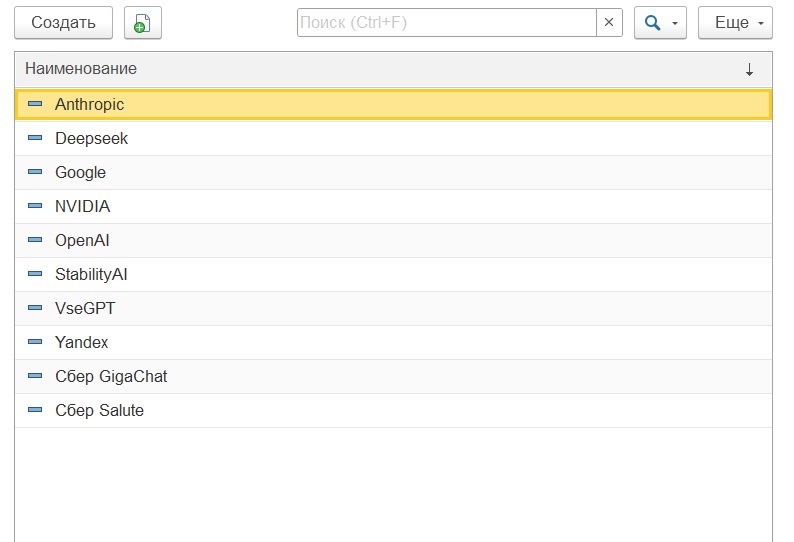Select the NVIDIA row
The width and height of the screenshot is (794, 542).
pyautogui.click(x=393, y=206)
